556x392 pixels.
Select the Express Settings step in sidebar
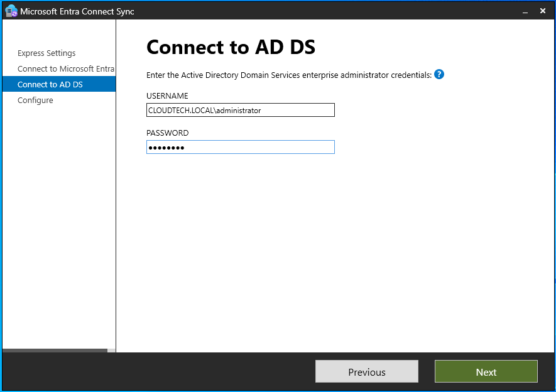(46, 53)
